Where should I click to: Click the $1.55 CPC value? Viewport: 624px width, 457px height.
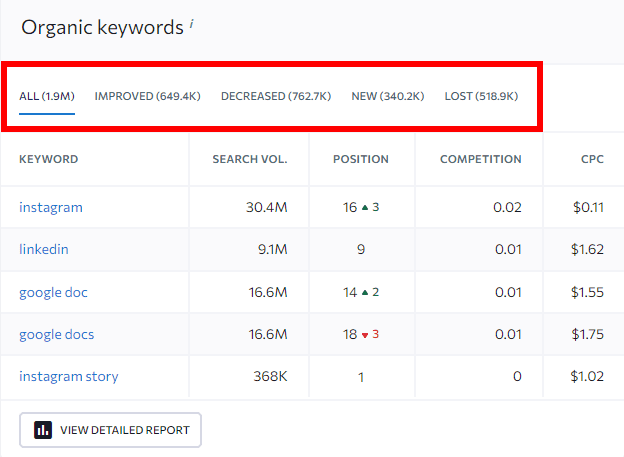(x=587, y=293)
